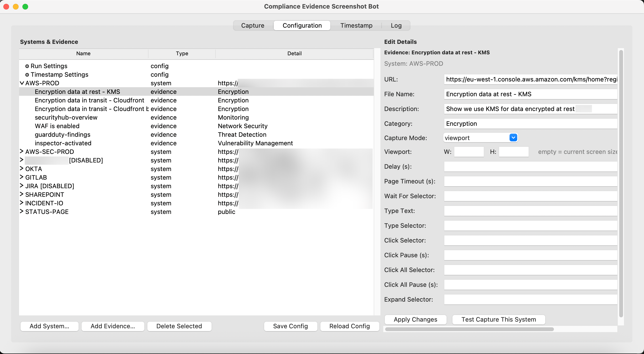Image resolution: width=644 pixels, height=354 pixels.
Task: Click Test Capture This System
Action: (498, 319)
